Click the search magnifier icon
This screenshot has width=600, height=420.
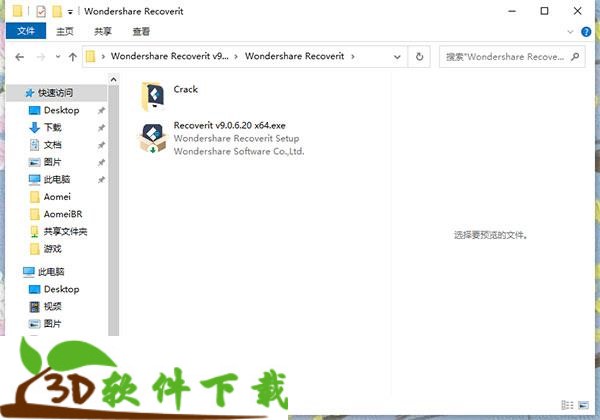[575, 57]
